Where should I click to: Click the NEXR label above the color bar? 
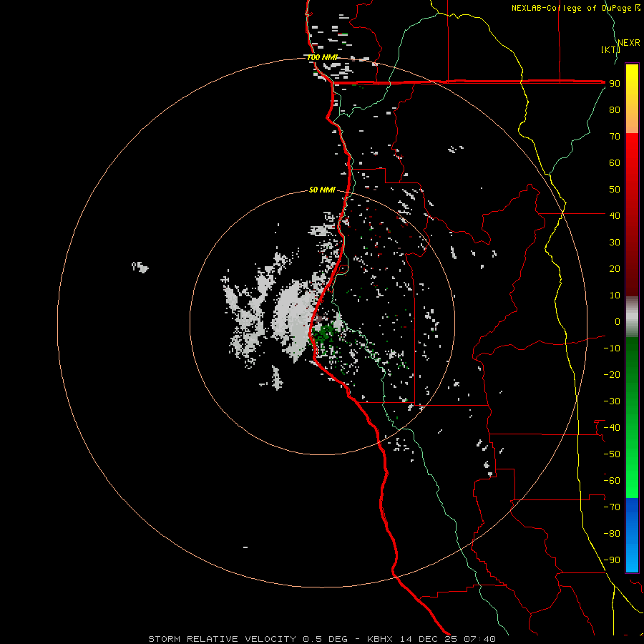[x=629, y=43]
